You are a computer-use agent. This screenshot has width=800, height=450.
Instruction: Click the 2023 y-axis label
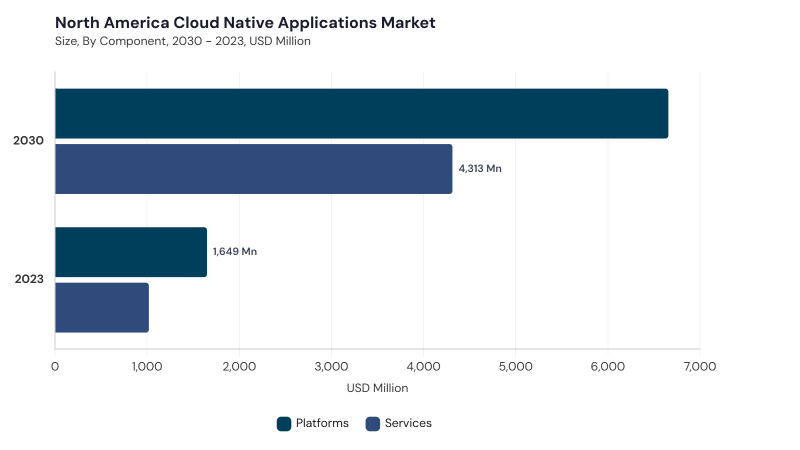[29, 279]
